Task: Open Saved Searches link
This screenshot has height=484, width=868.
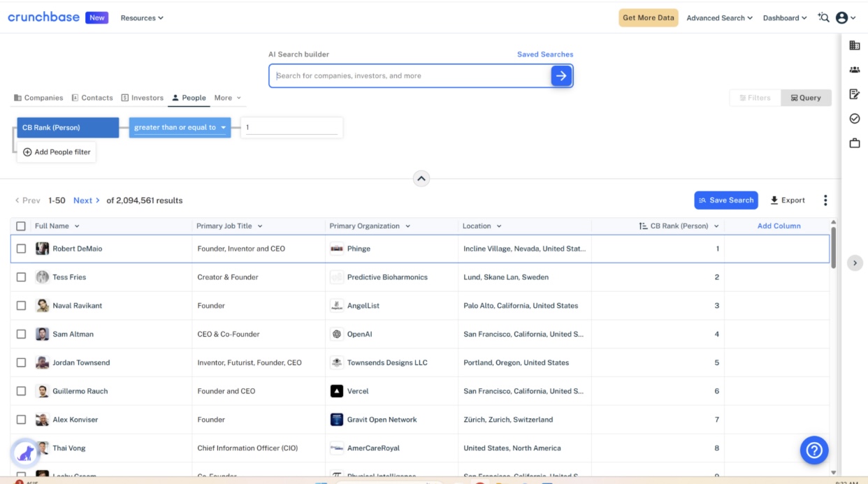Action: coord(545,54)
